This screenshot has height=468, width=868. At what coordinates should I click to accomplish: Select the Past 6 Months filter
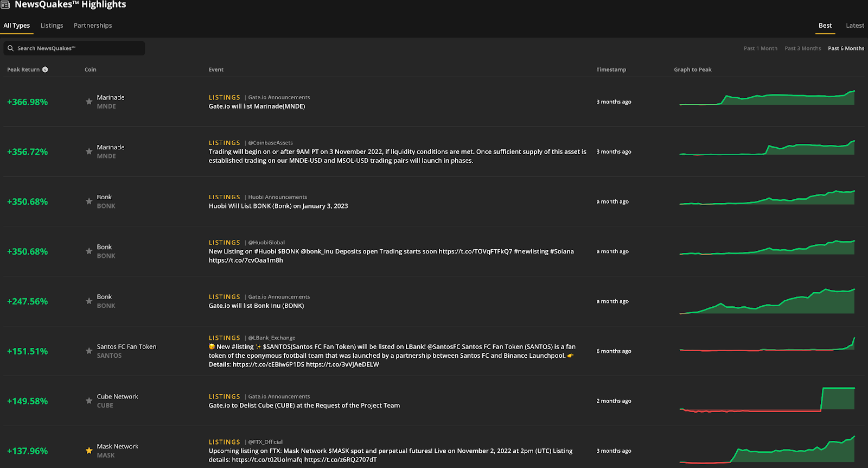[x=846, y=48]
